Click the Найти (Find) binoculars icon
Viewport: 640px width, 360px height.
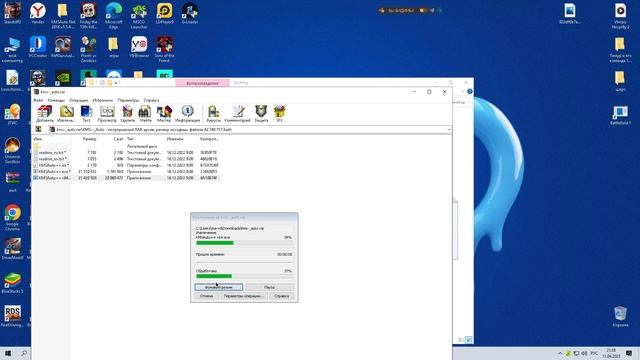145,113
